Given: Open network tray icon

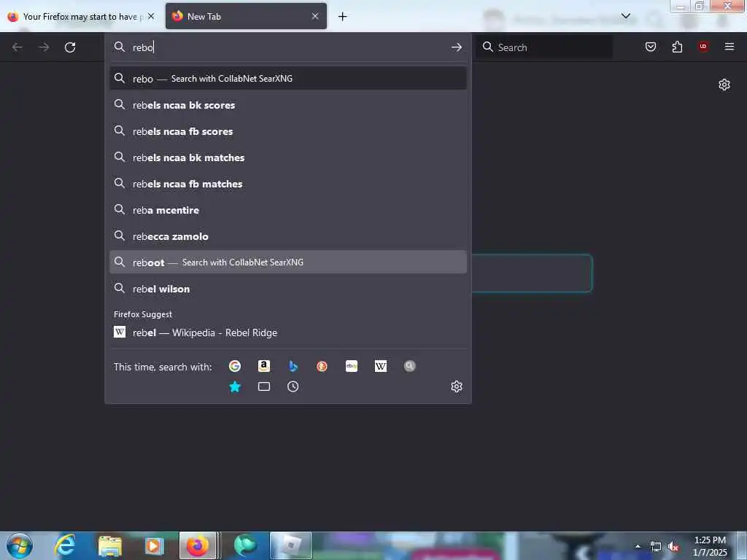Looking at the screenshot, I should tap(656, 547).
